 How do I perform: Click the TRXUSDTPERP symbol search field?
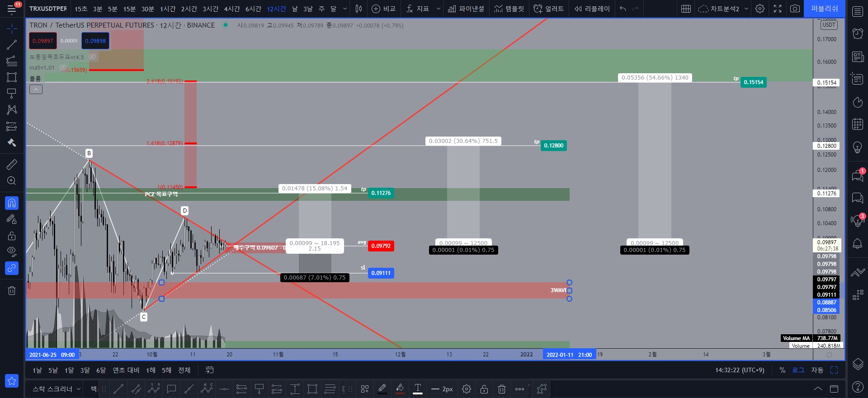click(48, 9)
